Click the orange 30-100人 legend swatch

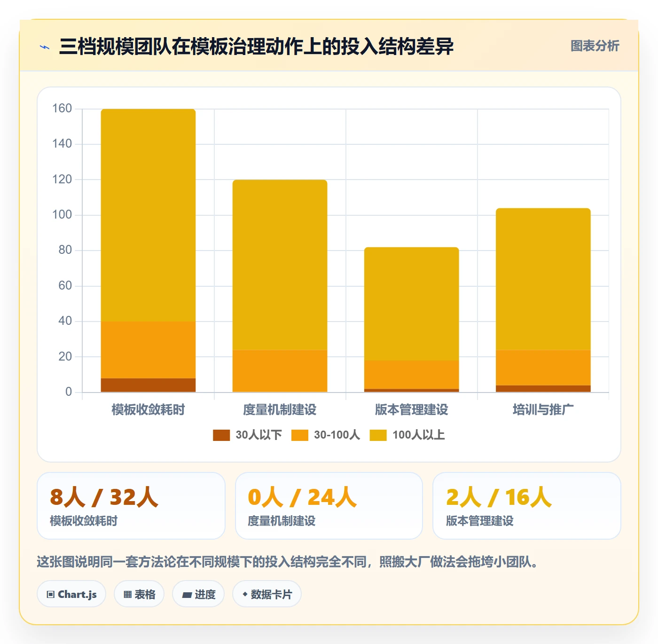coord(300,435)
